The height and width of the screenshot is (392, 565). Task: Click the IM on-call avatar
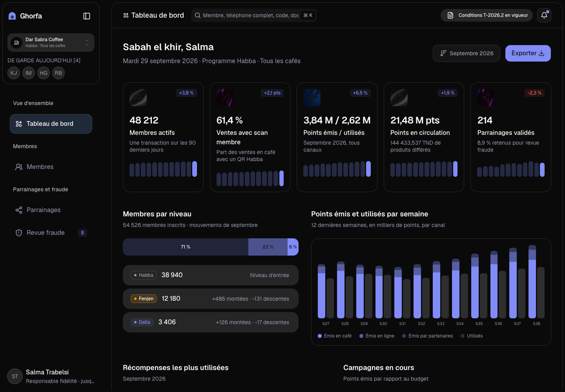(29, 73)
